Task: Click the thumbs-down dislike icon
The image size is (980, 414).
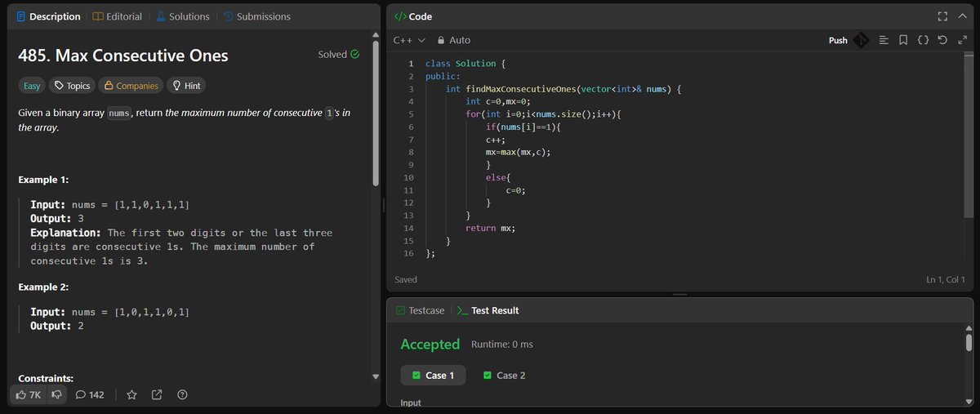Action: (x=56, y=395)
